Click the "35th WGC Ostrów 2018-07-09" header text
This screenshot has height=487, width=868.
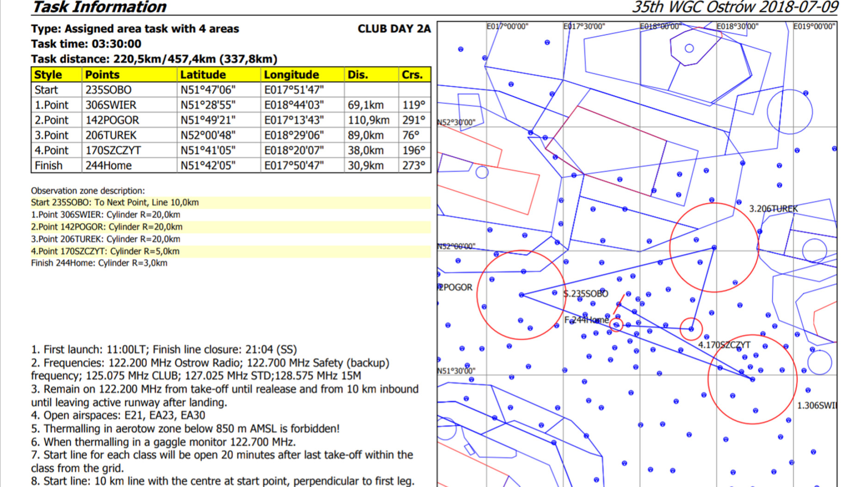pyautogui.click(x=735, y=7)
